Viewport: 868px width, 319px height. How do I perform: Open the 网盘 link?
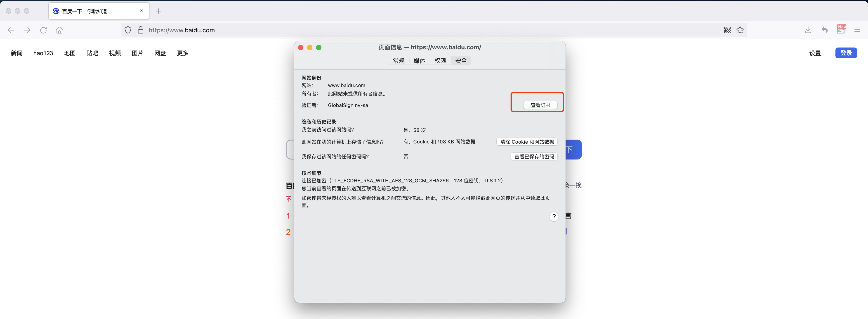coord(160,53)
